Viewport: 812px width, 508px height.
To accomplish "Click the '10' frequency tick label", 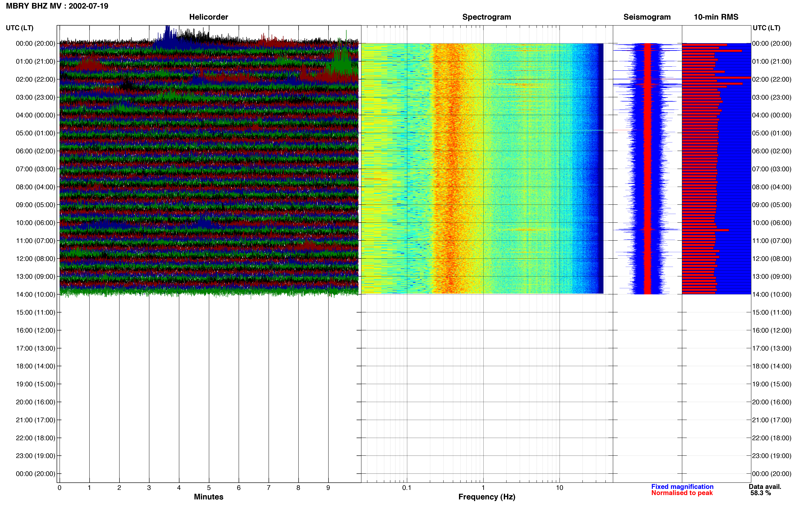I will pos(559,488).
